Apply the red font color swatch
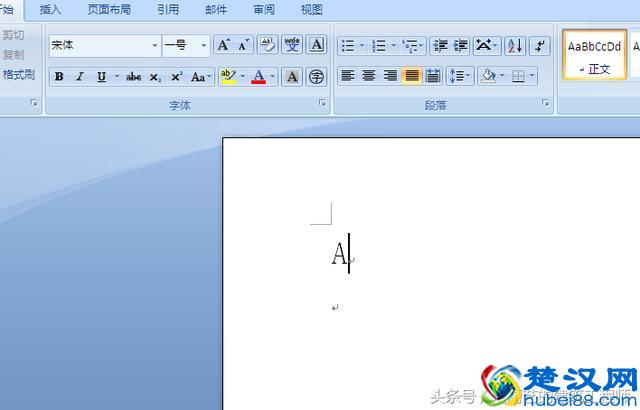Viewport: 640px width, 410px height. [259, 77]
